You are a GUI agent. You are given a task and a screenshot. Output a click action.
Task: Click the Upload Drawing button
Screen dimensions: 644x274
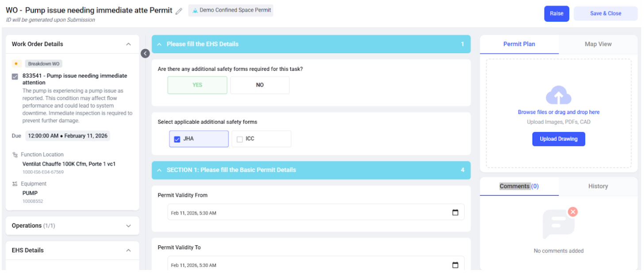pos(559,139)
